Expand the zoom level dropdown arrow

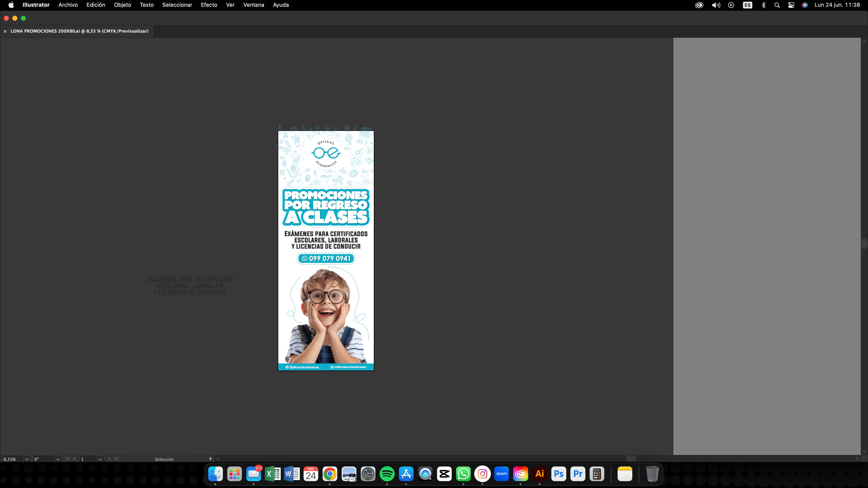tap(27, 459)
